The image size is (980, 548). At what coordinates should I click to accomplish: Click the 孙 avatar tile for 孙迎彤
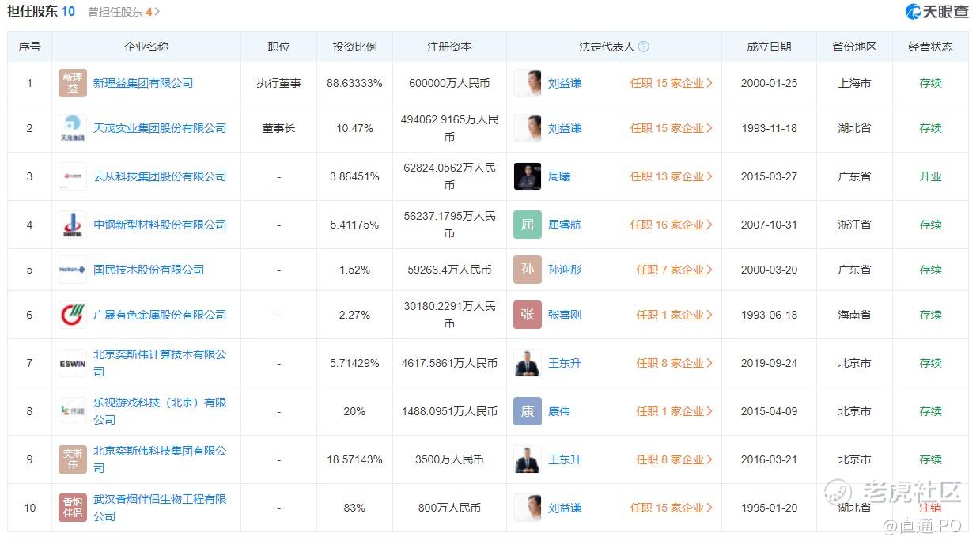(528, 270)
